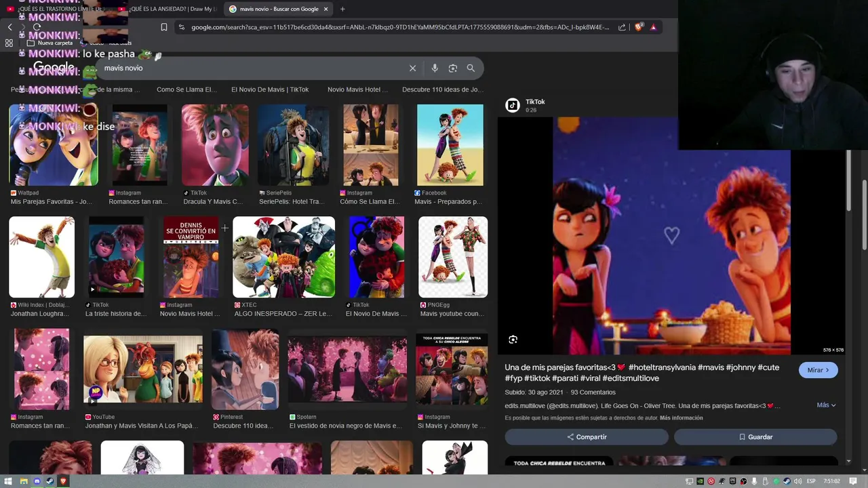Click the TikTok logo in preview panel
This screenshot has height=488, width=868.
513,105
